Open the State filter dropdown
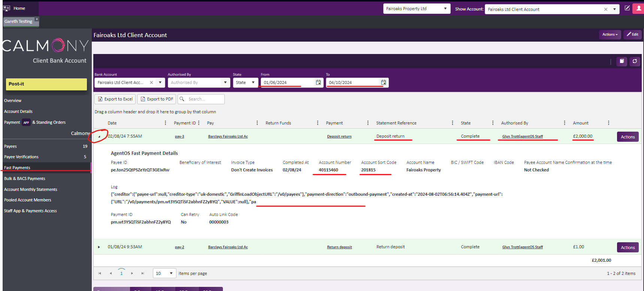Image resolution: width=644 pixels, height=291 pixels. (245, 82)
